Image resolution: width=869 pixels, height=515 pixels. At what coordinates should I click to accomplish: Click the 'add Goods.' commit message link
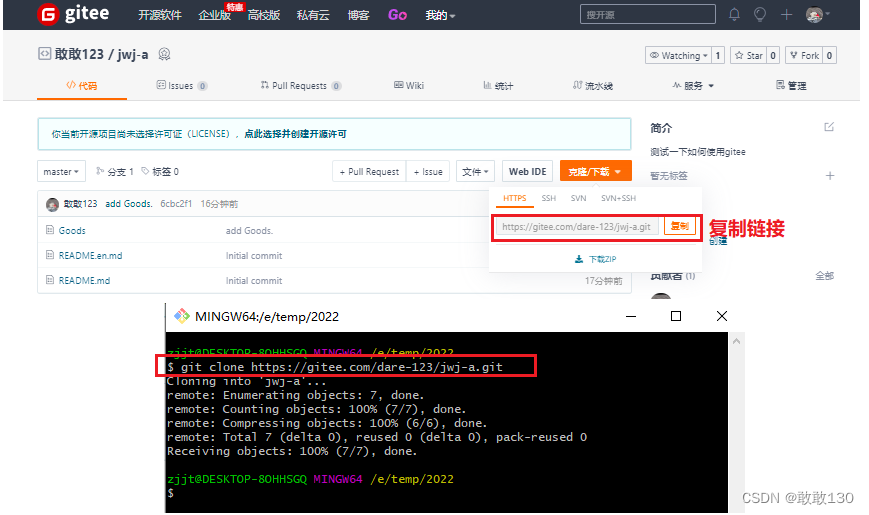129,203
